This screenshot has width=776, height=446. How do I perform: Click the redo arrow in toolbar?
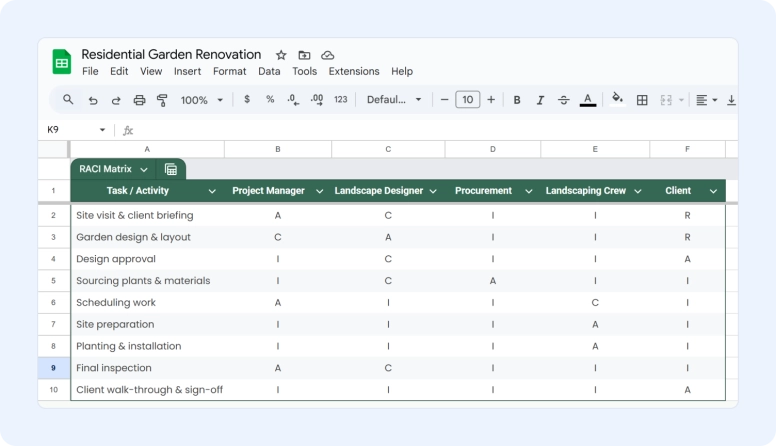point(116,100)
